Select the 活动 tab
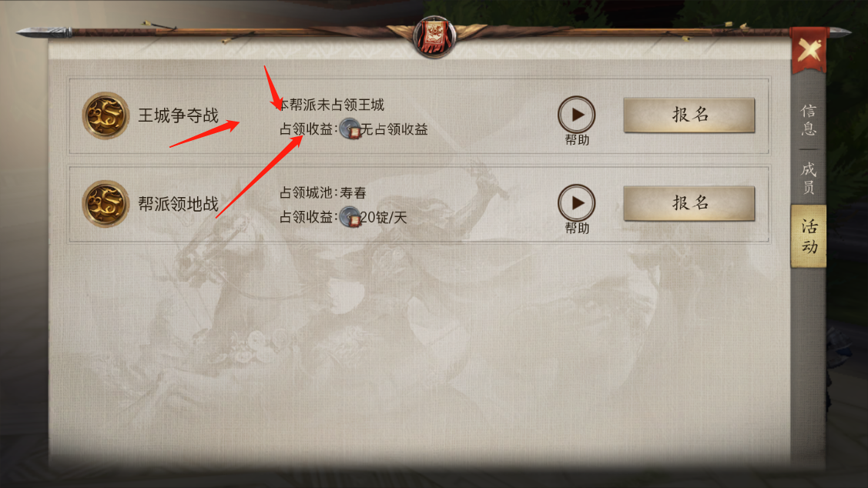Screen dimensions: 868x488 pos(809,236)
